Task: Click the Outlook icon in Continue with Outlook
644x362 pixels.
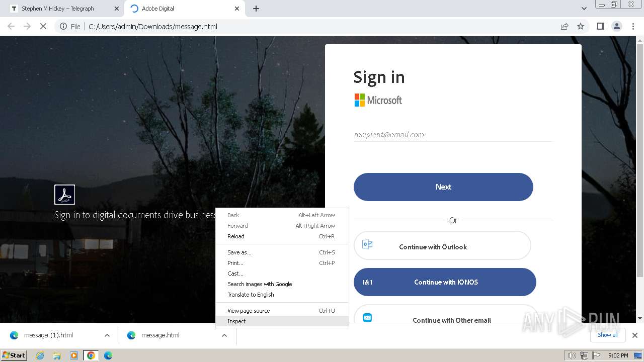Action: (x=367, y=245)
